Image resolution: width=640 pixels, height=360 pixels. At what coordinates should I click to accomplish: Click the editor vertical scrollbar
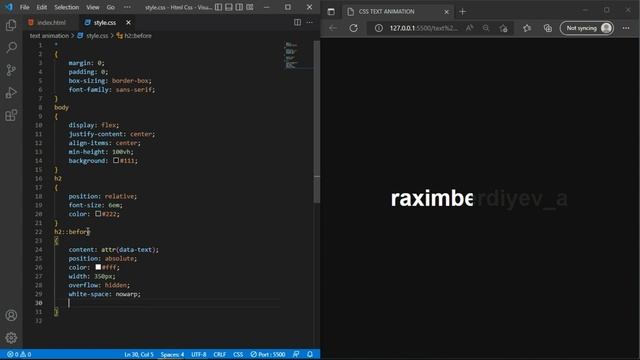point(317,122)
